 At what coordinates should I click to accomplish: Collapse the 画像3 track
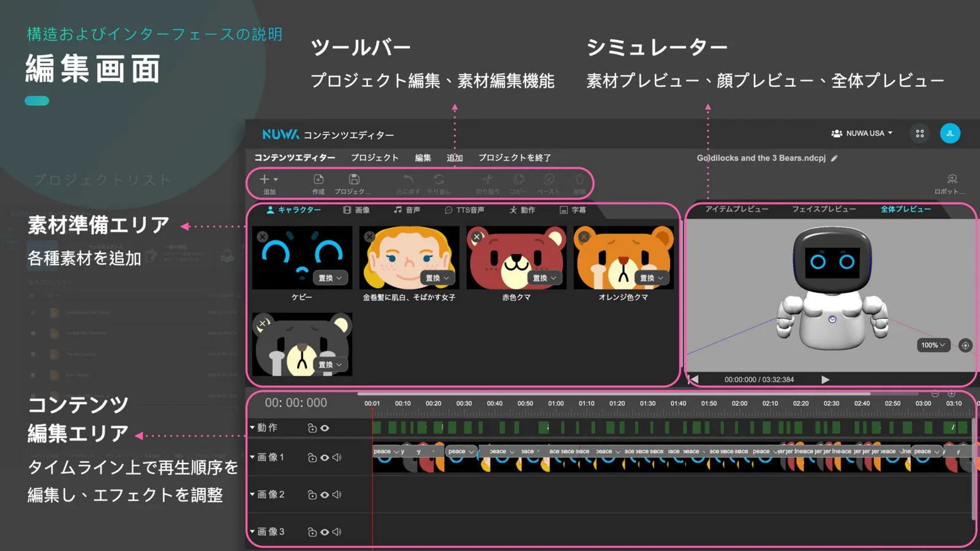click(x=252, y=531)
